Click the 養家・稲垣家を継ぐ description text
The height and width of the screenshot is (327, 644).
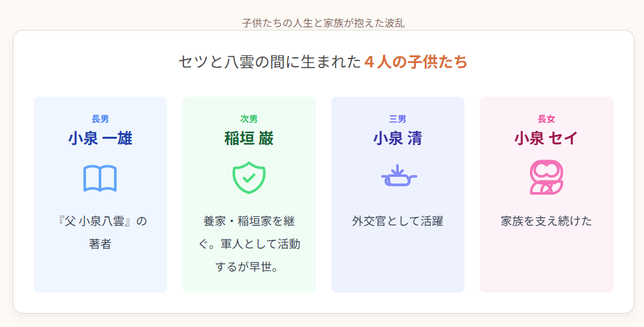pyautogui.click(x=248, y=244)
